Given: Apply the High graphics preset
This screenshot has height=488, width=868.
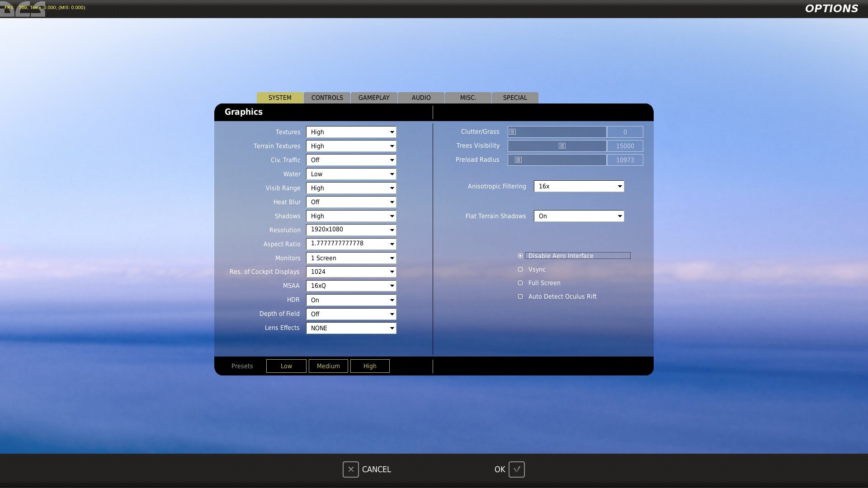Looking at the screenshot, I should point(370,366).
